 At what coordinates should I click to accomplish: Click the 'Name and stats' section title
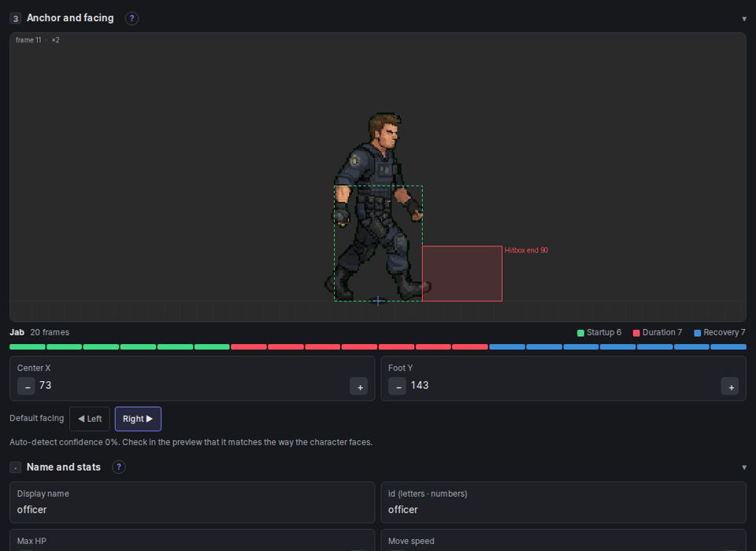(64, 467)
